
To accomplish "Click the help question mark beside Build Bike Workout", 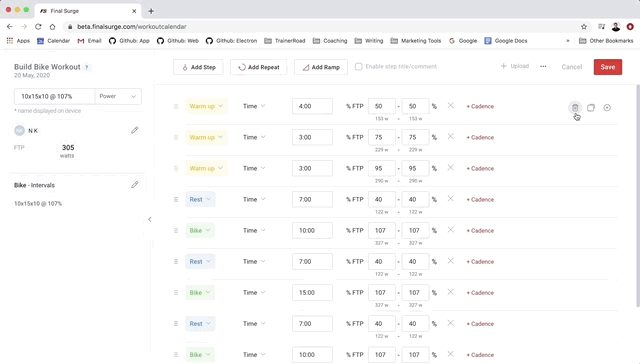I will [x=87, y=67].
